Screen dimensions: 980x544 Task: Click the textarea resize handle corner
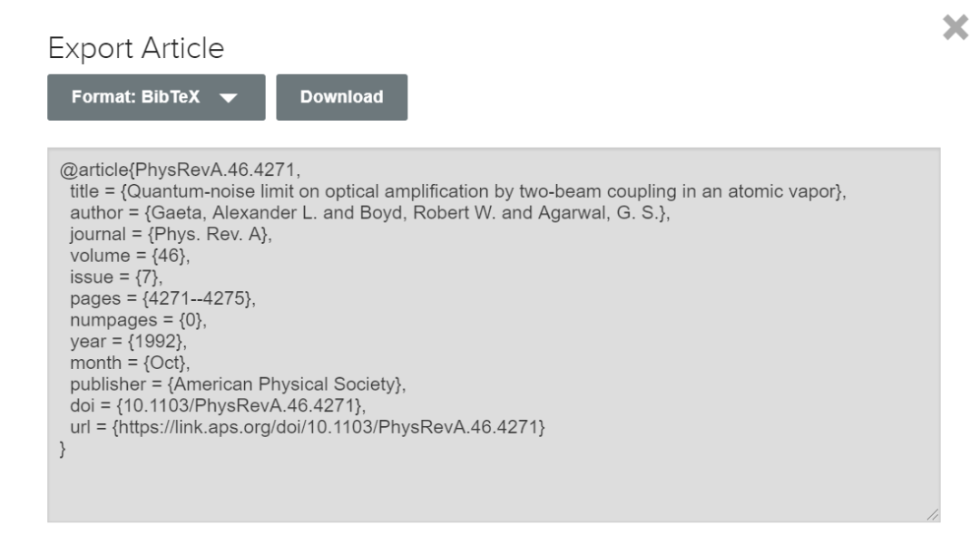click(933, 515)
